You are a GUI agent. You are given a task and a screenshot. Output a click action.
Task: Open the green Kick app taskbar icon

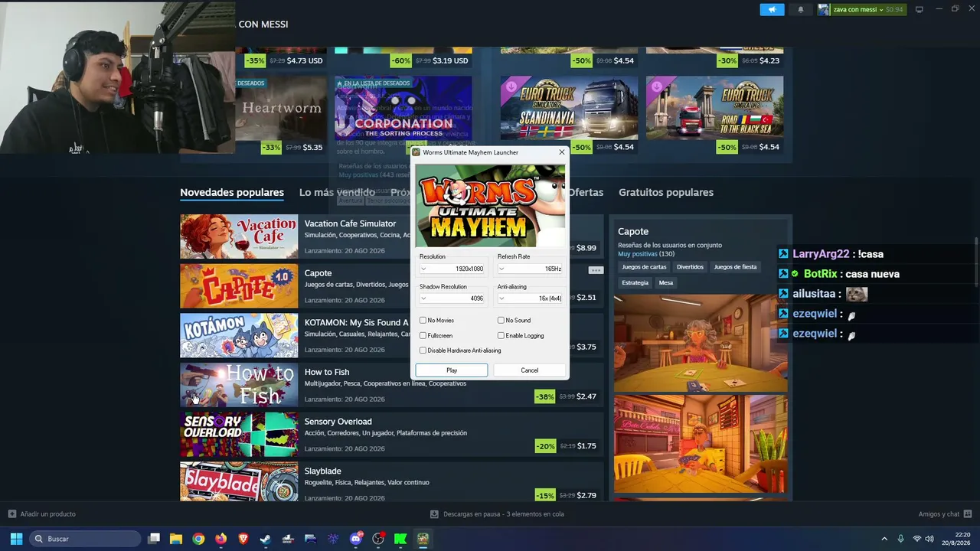tap(400, 539)
